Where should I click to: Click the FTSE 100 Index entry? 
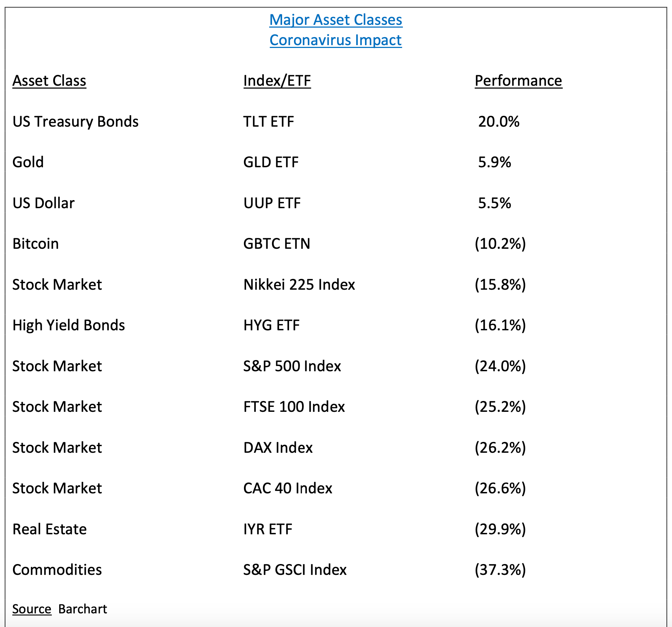(x=294, y=407)
